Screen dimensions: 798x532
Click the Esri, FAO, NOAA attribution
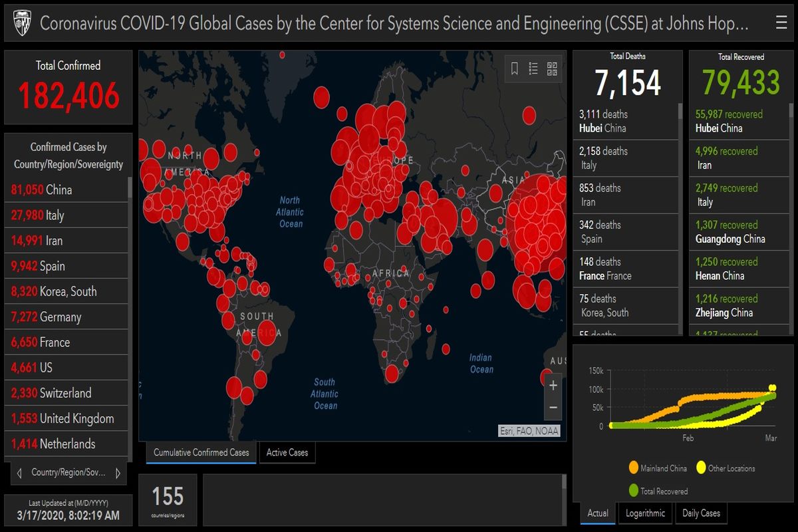(x=529, y=431)
